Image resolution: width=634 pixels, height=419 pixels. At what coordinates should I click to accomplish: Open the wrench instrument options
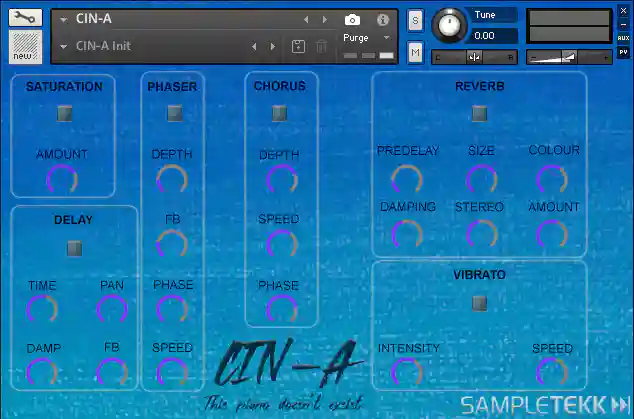[x=25, y=17]
